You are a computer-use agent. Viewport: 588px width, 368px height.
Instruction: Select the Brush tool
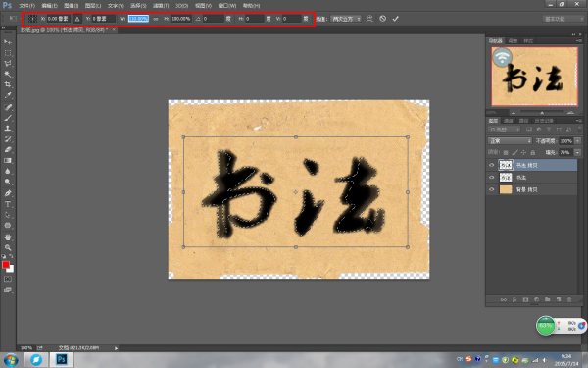click(8, 118)
